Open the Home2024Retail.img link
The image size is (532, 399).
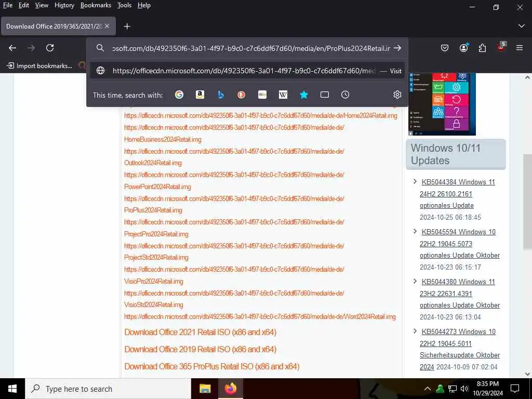click(x=261, y=115)
